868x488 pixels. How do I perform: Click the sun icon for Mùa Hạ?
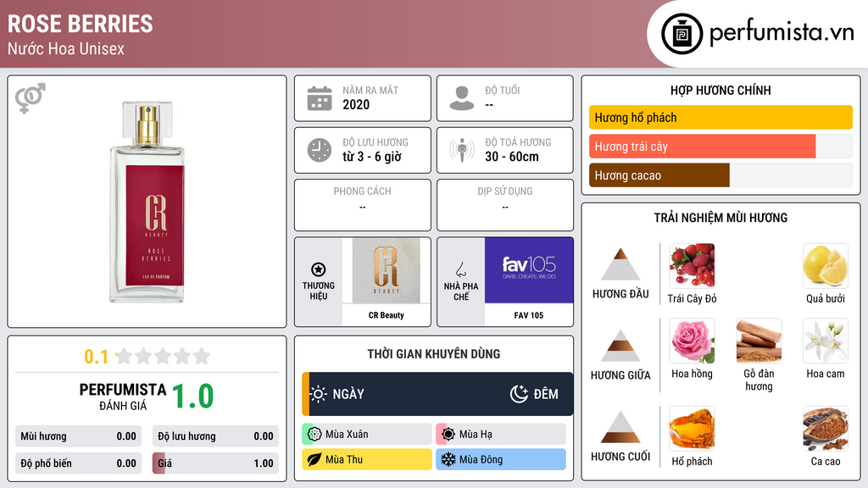(x=448, y=435)
